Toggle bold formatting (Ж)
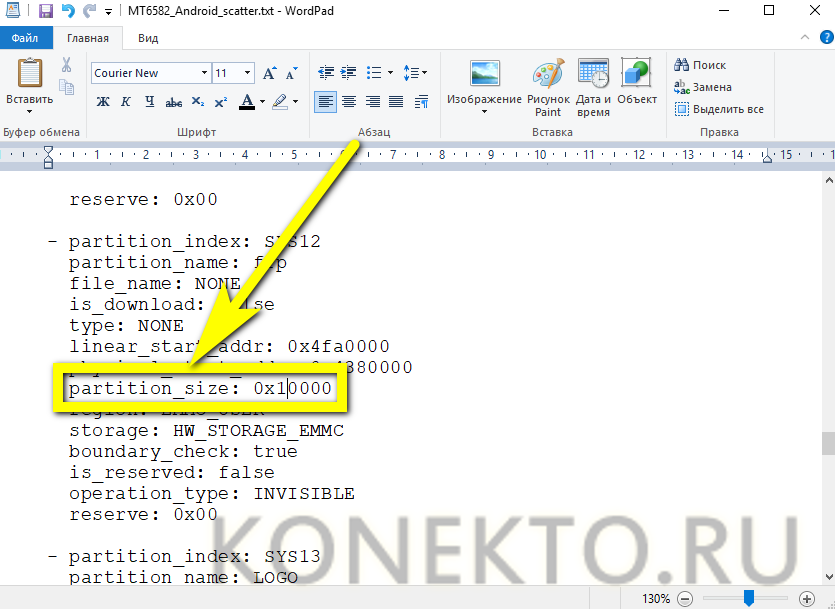This screenshot has height=609, width=835. click(x=103, y=102)
